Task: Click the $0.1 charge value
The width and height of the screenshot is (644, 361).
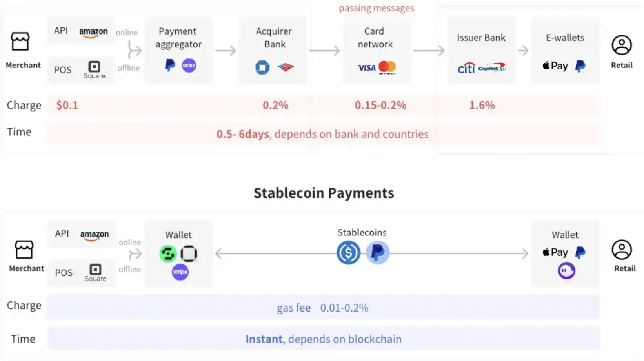Action: tap(67, 105)
